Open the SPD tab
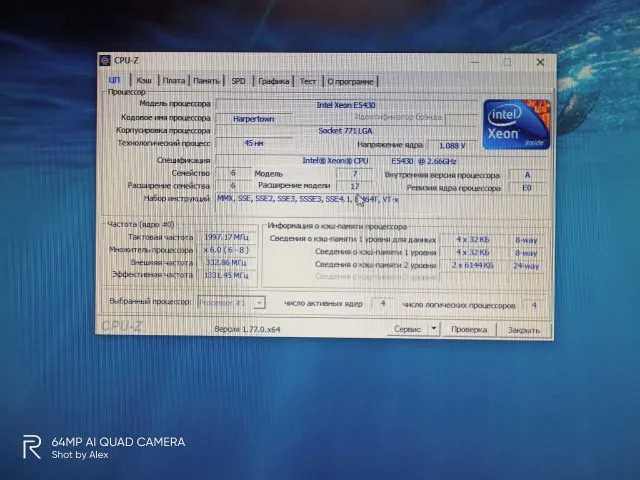Screen dimensions: 640x480 tap(238, 81)
